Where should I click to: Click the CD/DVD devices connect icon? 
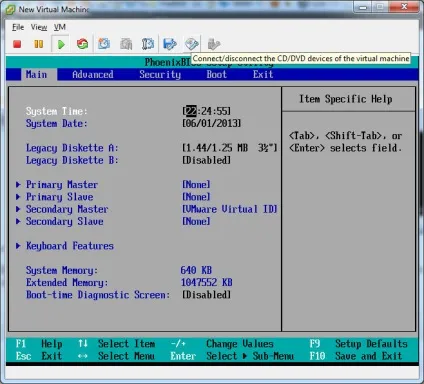pos(192,44)
